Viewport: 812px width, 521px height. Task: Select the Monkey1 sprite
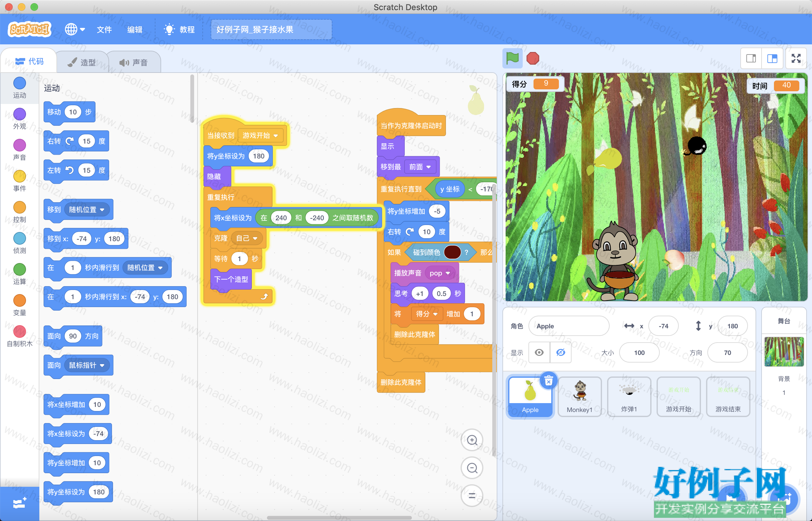pyautogui.click(x=580, y=396)
